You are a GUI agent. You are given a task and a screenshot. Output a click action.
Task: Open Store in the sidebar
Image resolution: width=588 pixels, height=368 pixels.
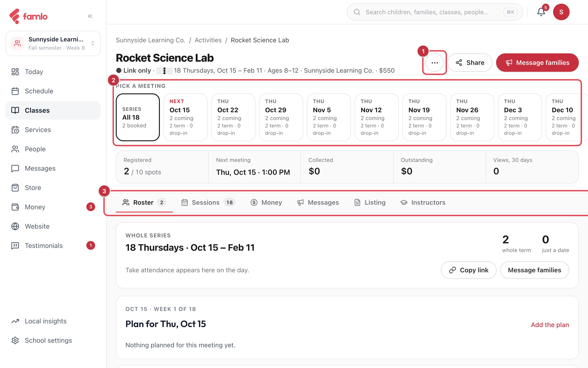[53, 188]
